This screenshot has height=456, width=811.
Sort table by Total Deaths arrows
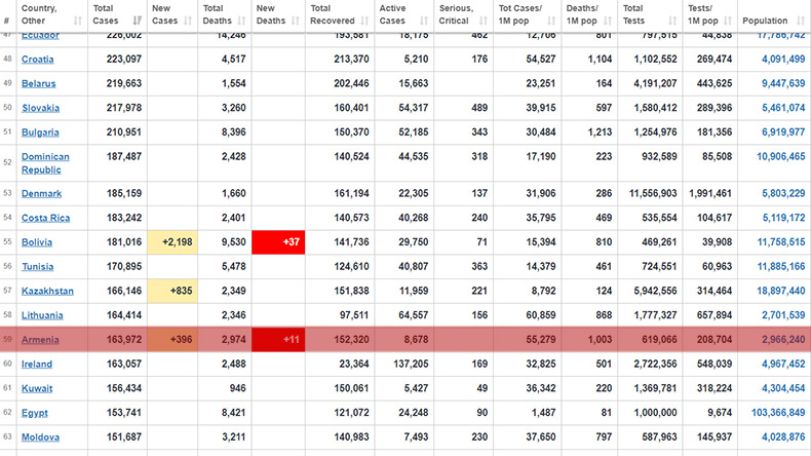pos(242,21)
